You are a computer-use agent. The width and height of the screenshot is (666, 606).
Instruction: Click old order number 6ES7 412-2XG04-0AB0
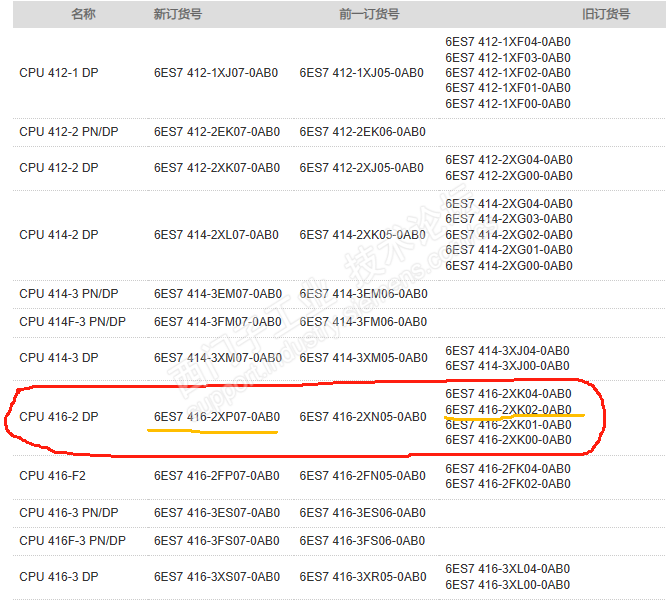click(x=509, y=160)
